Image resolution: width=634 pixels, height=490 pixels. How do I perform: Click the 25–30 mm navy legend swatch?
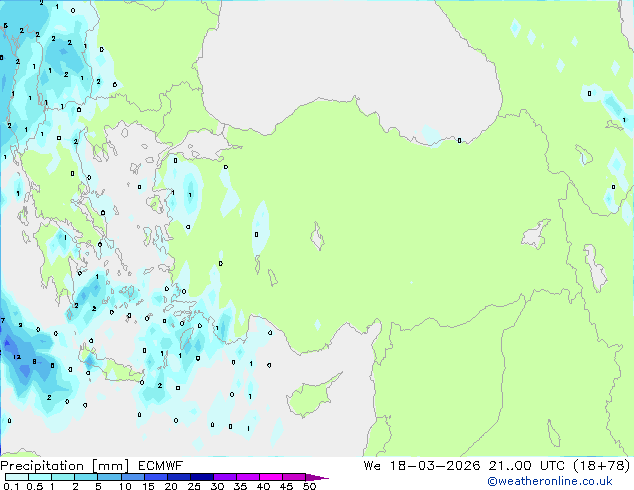coord(202,477)
